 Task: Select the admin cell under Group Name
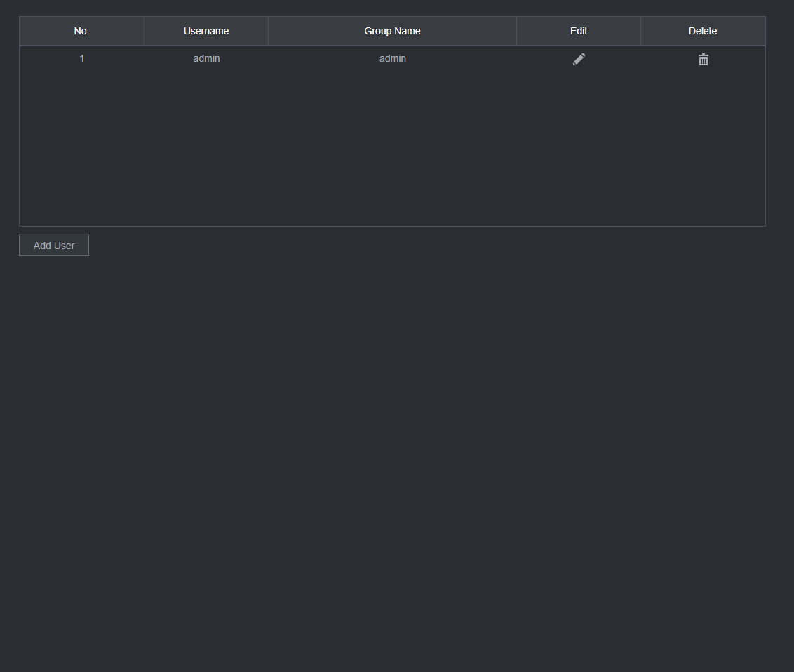[x=392, y=59]
